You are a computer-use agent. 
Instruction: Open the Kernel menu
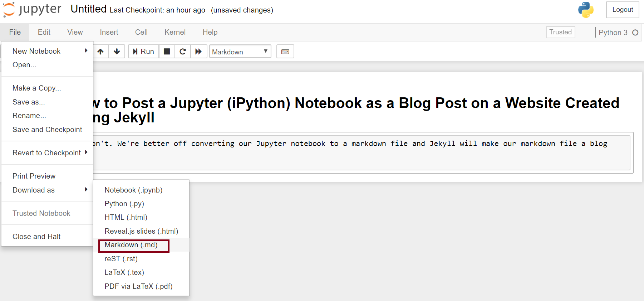(175, 32)
